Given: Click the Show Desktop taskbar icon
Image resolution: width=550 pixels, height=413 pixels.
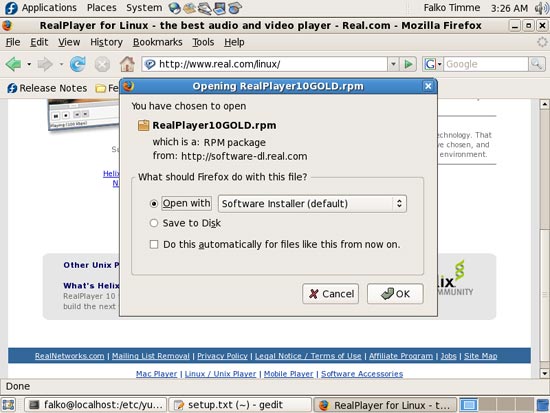Looking at the screenshot, I should [x=8, y=405].
